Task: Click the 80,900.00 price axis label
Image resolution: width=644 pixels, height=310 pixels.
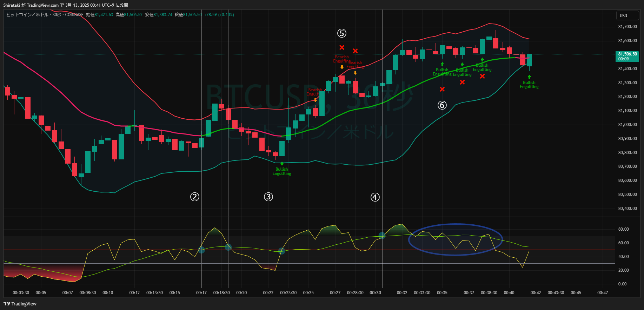Action: pos(628,139)
